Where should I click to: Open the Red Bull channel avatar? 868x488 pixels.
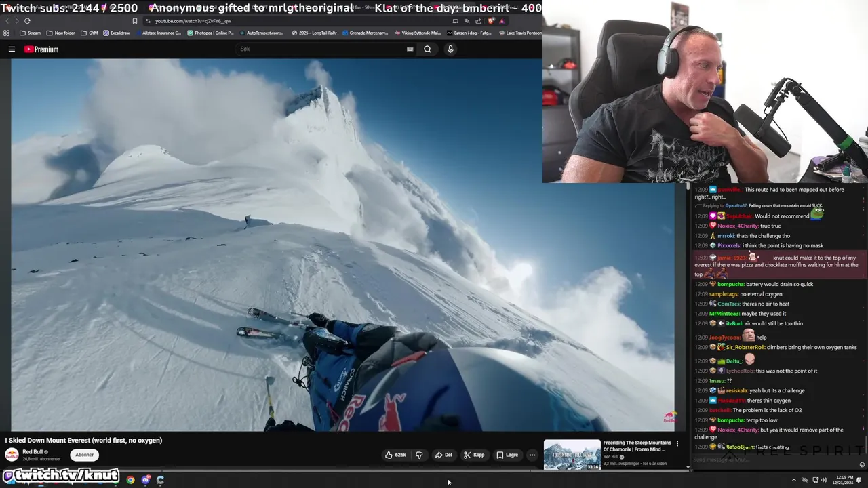point(12,455)
